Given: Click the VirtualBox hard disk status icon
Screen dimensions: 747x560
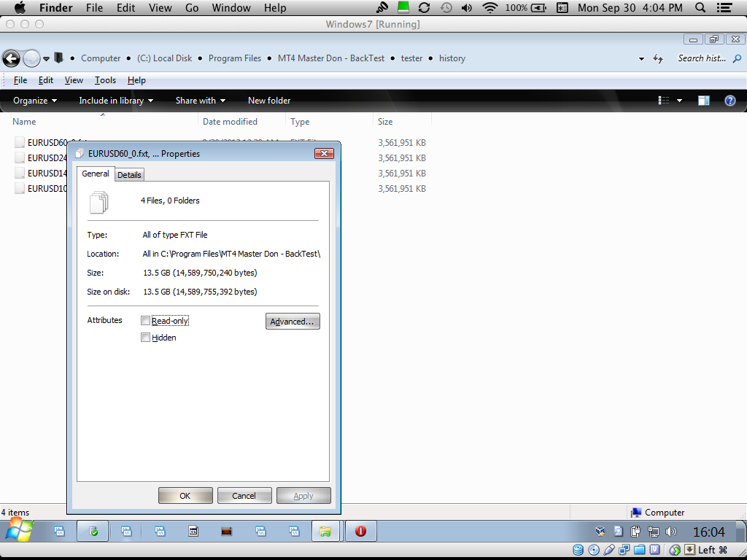Looking at the screenshot, I should coord(578,550).
